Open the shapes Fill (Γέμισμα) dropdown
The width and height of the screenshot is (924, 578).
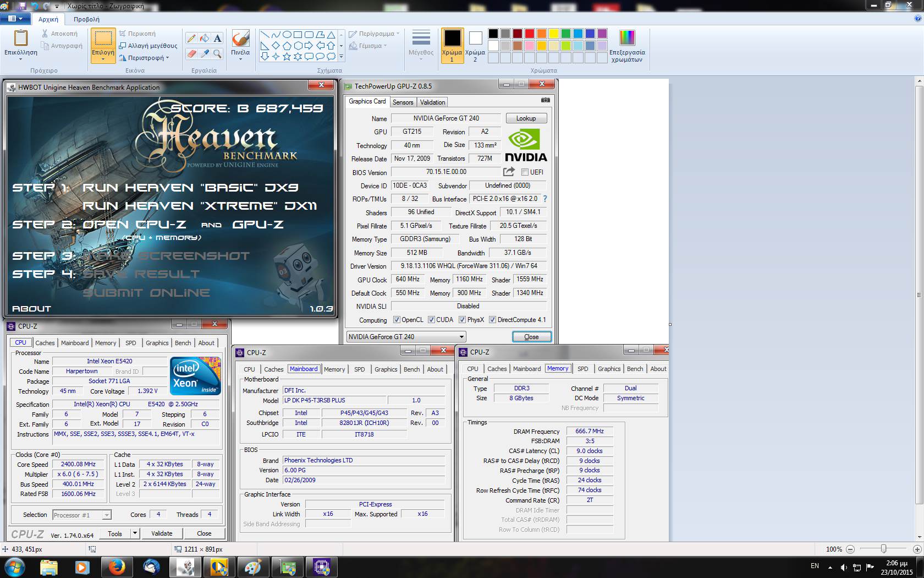point(368,46)
